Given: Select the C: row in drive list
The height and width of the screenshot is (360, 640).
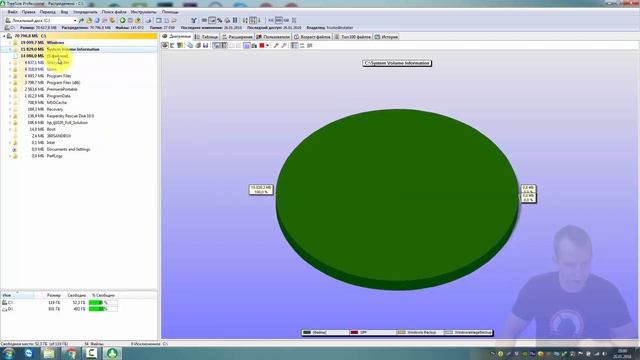Looking at the screenshot, I should pyautogui.click(x=60, y=303).
